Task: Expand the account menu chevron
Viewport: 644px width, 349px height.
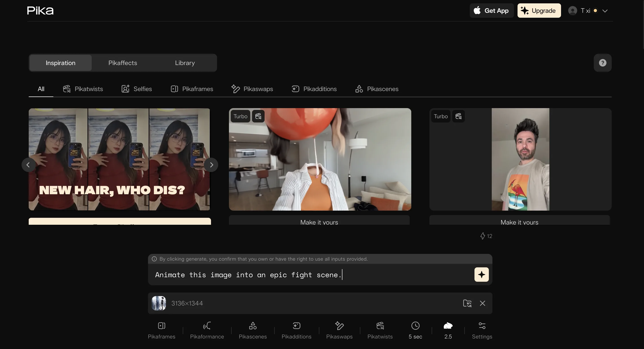Action: 605,11
